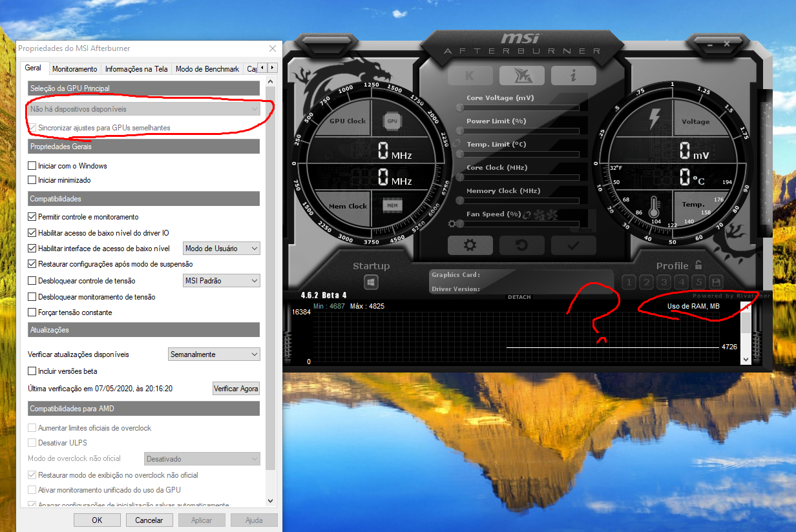Viewport: 796px width, 532px height.
Task: Toggle the Startup Windows logo icon
Action: coord(371,282)
